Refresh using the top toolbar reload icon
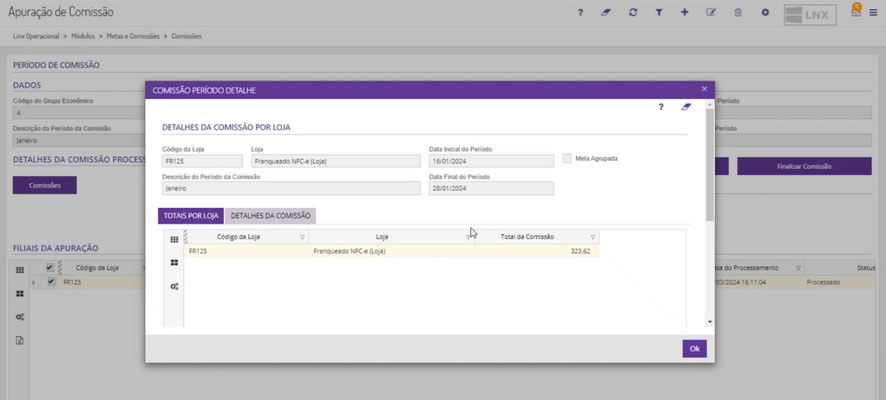The height and width of the screenshot is (400, 886). click(x=632, y=12)
